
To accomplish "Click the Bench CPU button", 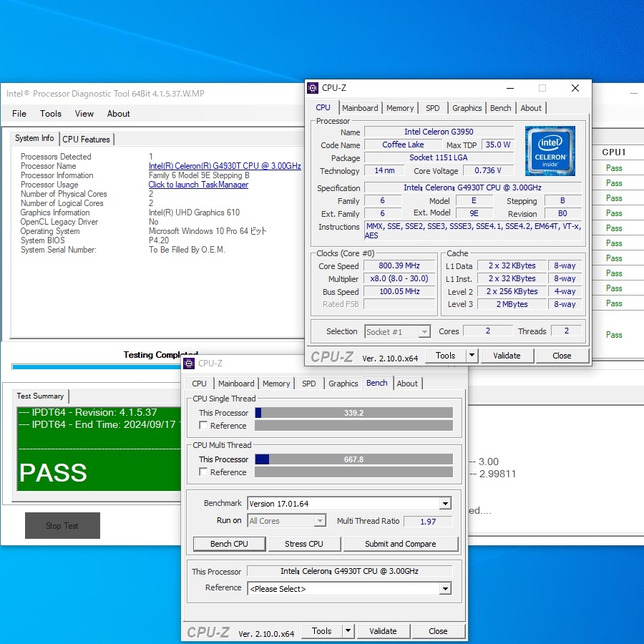I will [229, 544].
